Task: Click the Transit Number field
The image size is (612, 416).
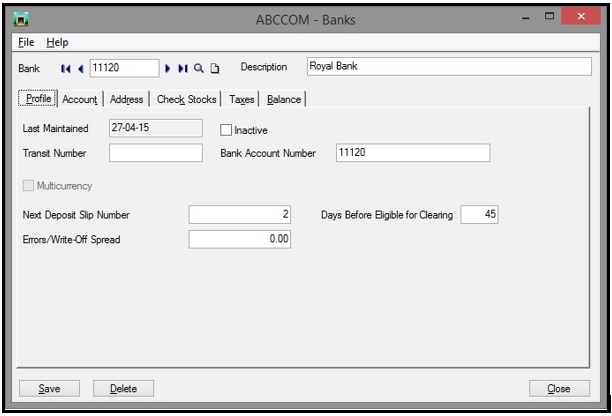Action: click(156, 153)
